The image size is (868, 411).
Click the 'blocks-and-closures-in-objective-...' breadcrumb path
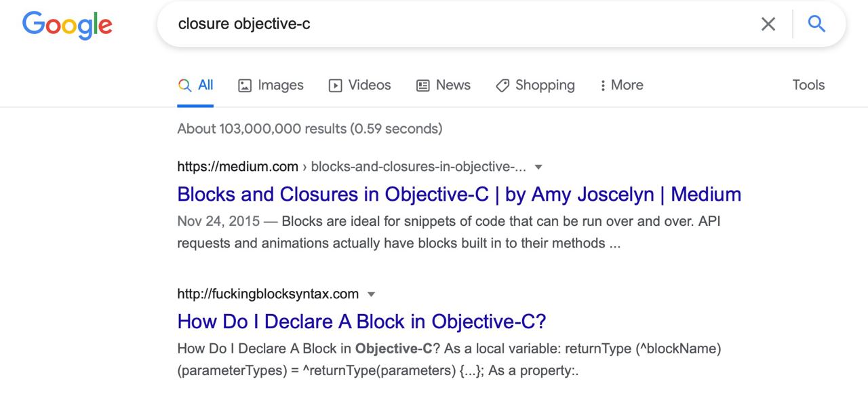click(x=418, y=167)
